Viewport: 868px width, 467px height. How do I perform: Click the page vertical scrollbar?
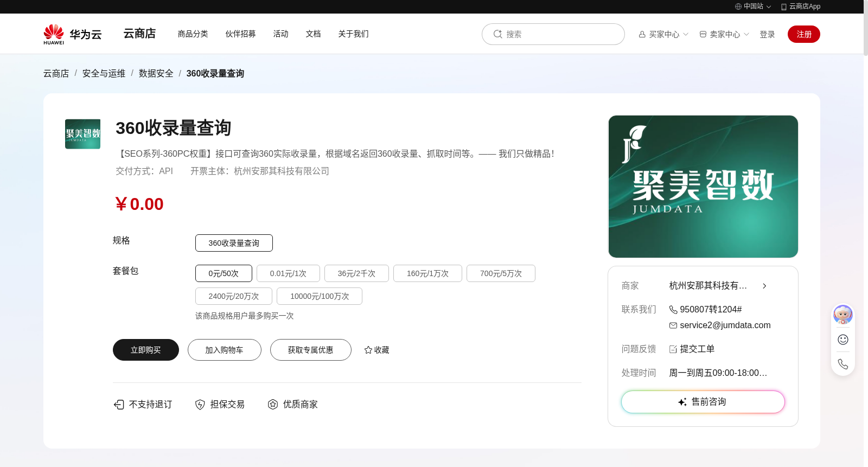tap(866, 28)
